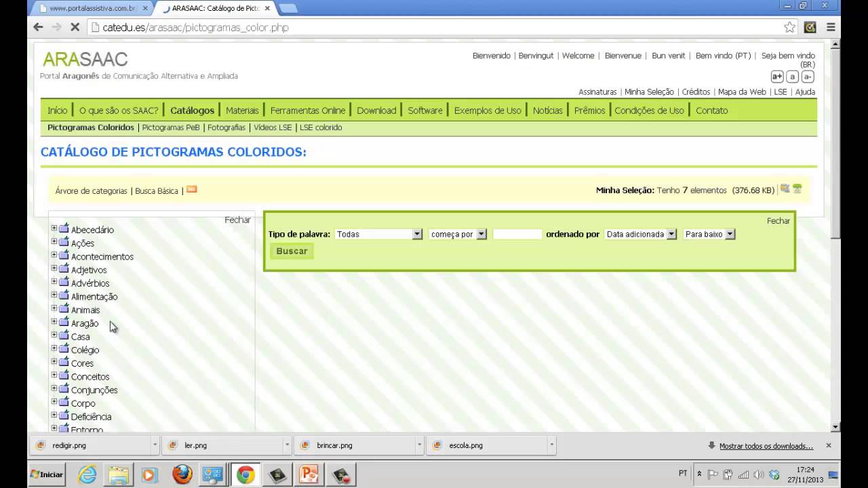Click the Iniciar start button
Image resolution: width=868 pixels, height=488 pixels.
pos(47,474)
